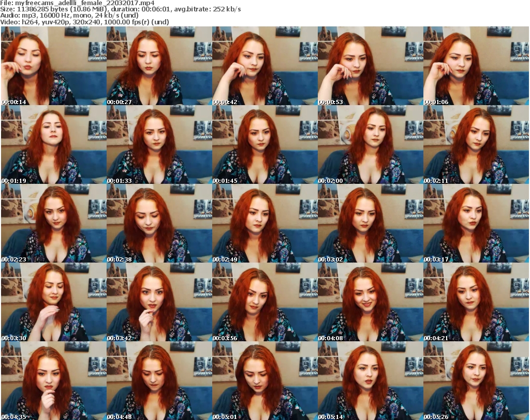Viewport: 530px width, 420px height.
Task: Select the thumbnail frame stamped 00:04:21
Action: point(476,302)
